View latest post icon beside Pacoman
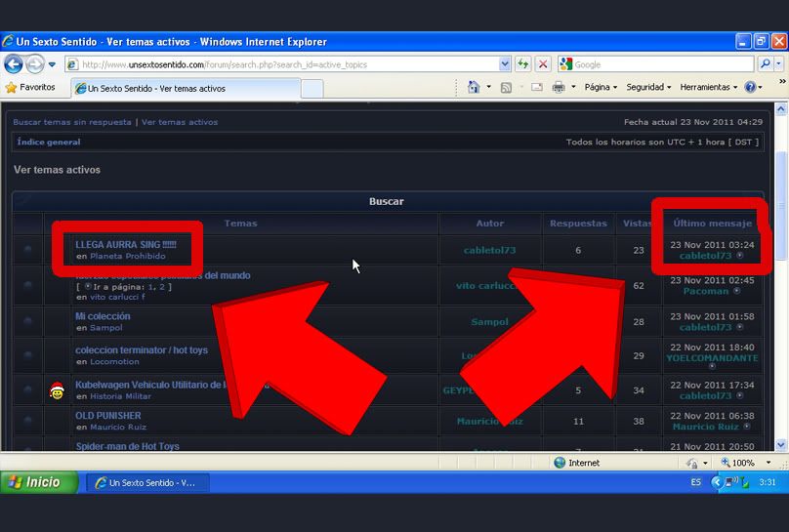Viewport: 789px width, 532px height. coord(736,291)
